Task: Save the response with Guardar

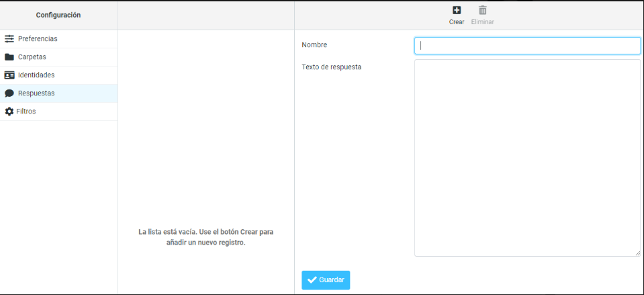Action: [326, 280]
